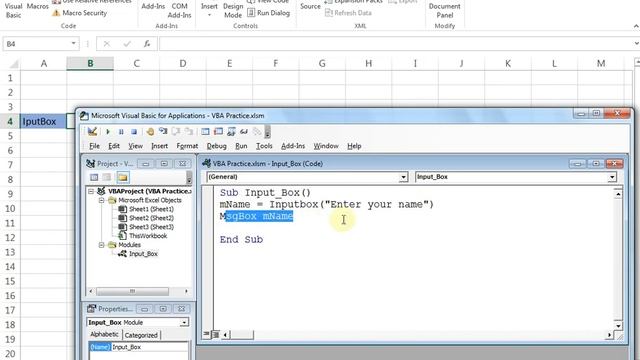Click the End Sub line in the code
This screenshot has width=640, height=360.
pos(241,240)
